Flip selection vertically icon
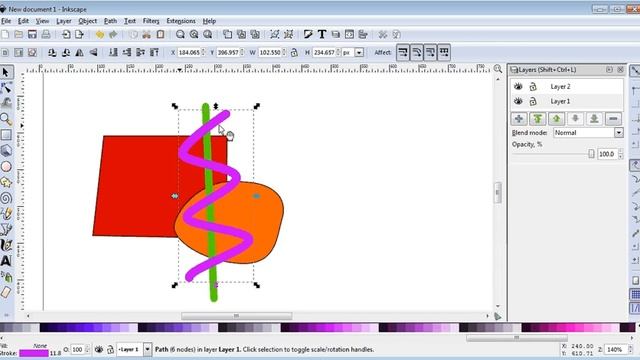 click(x=93, y=52)
